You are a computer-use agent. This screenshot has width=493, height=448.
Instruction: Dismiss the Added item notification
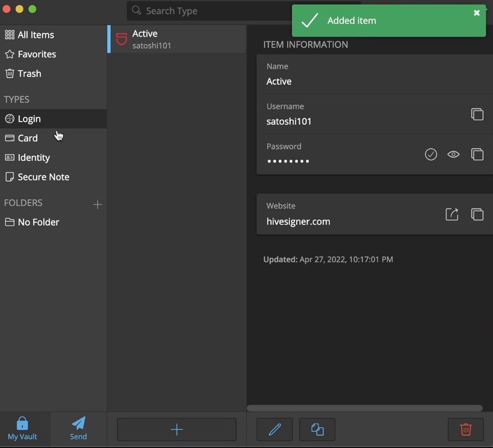476,13
